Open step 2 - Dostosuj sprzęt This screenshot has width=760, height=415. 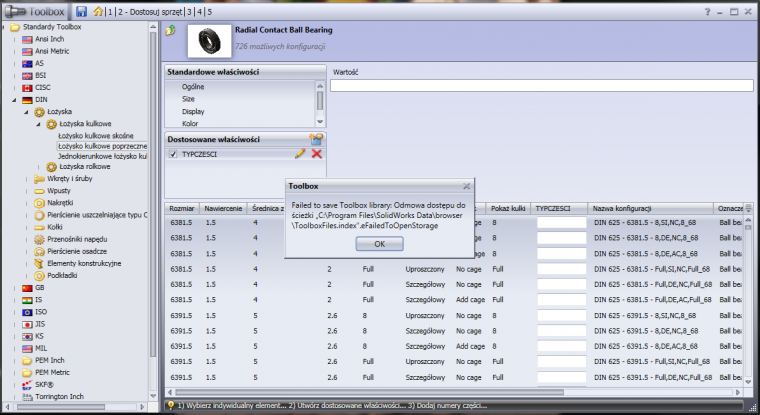[150, 12]
